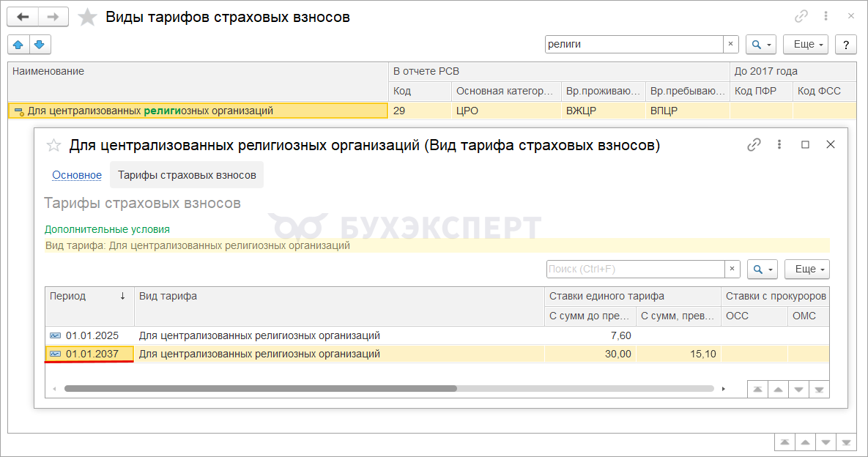This screenshot has height=457, width=868.
Task: Open main window three-dot menu
Action: click(826, 17)
